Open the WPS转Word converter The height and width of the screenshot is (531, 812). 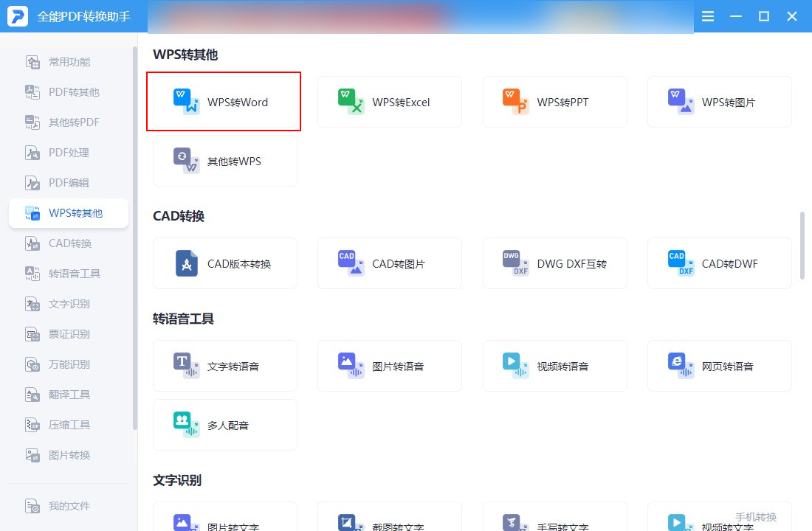coord(224,102)
